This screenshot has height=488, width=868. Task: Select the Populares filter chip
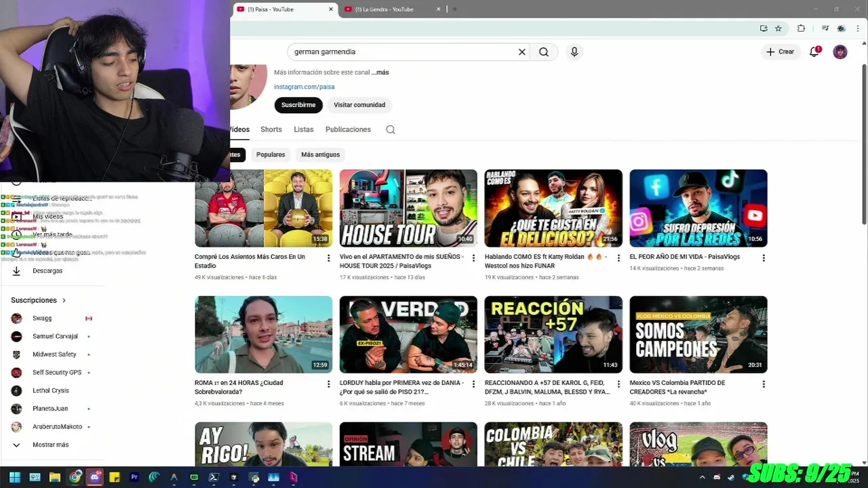click(x=271, y=155)
